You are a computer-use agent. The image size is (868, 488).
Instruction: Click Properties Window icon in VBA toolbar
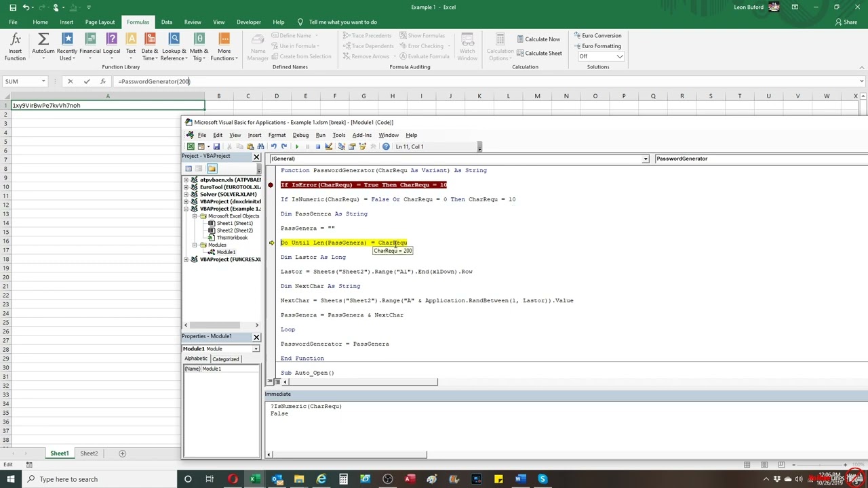352,146
